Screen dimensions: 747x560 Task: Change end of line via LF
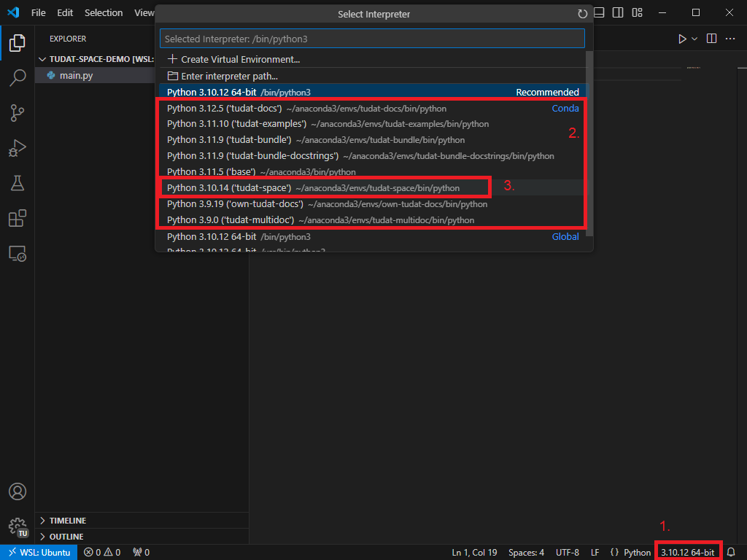click(595, 553)
